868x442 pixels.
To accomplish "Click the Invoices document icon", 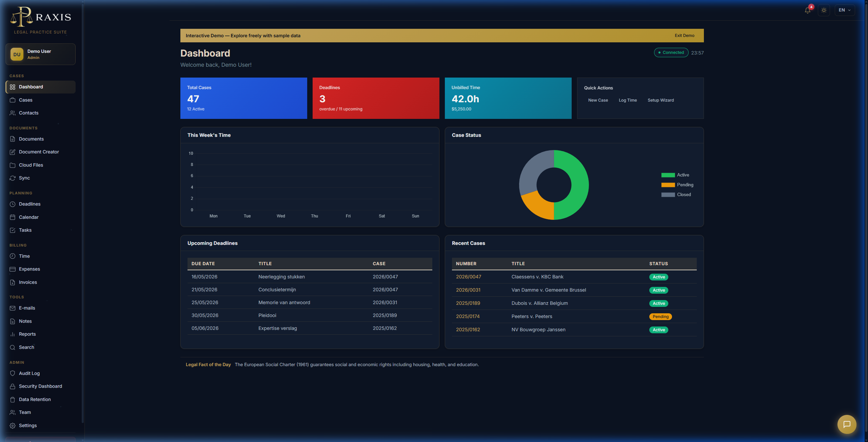I will (x=13, y=282).
